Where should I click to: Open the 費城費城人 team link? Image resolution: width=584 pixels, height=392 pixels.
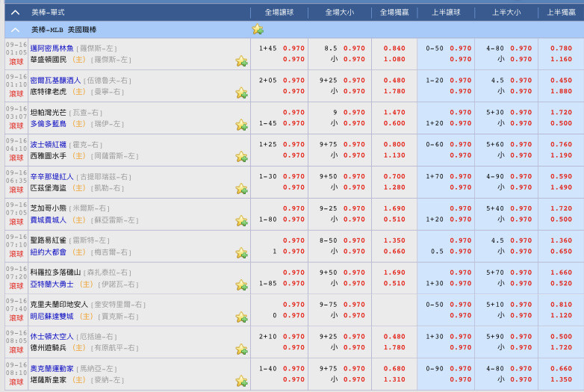48,220
